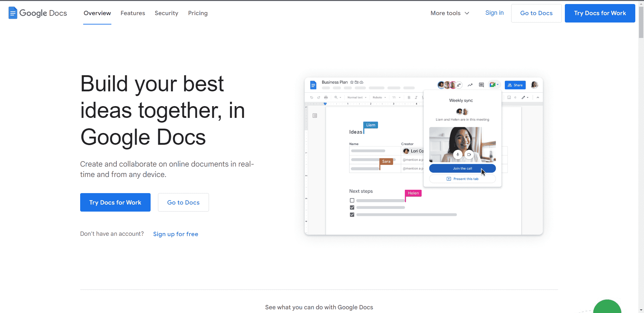
Task: Click 'See what you can do with Google Docs'
Action: pos(319,307)
